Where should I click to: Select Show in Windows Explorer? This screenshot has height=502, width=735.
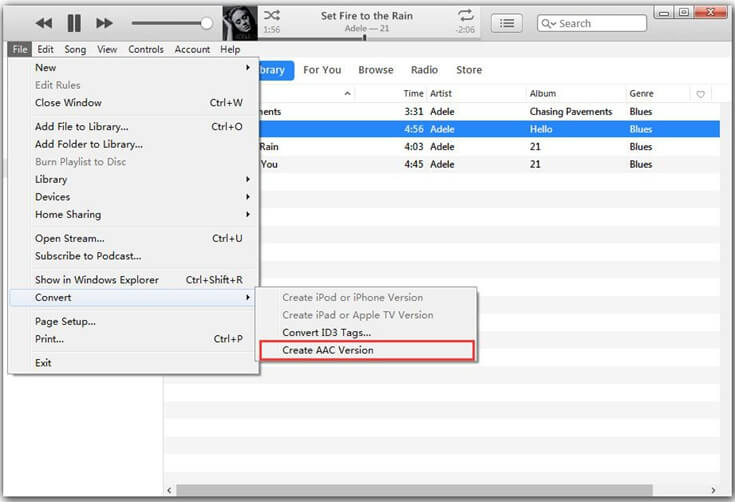point(133,280)
